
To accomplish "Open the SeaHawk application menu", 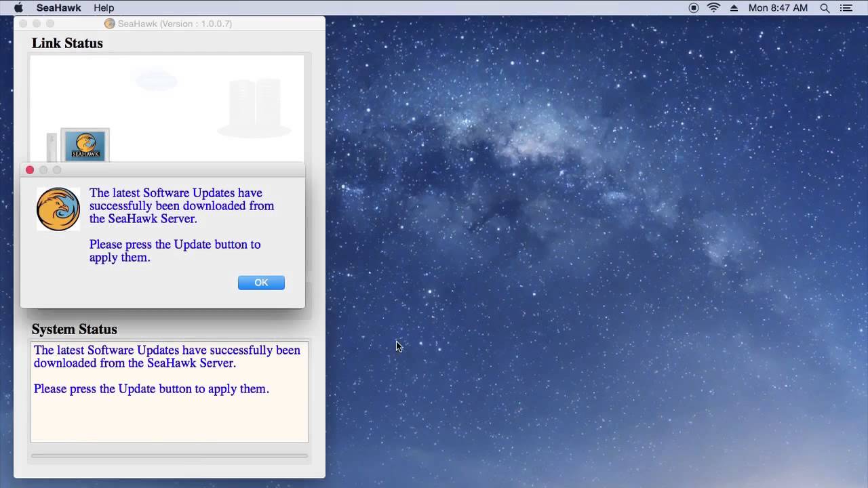I will click(58, 8).
